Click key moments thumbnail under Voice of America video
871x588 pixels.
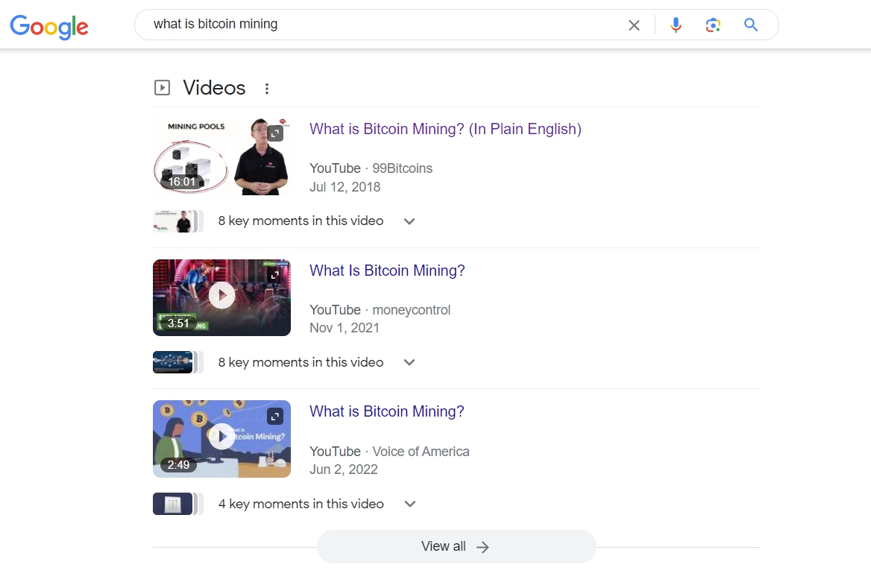click(x=177, y=504)
